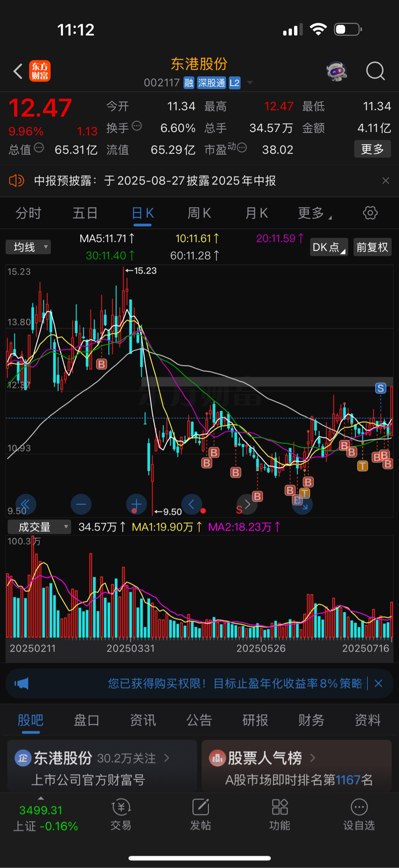Switch to 五日 chart tab

coord(85,213)
